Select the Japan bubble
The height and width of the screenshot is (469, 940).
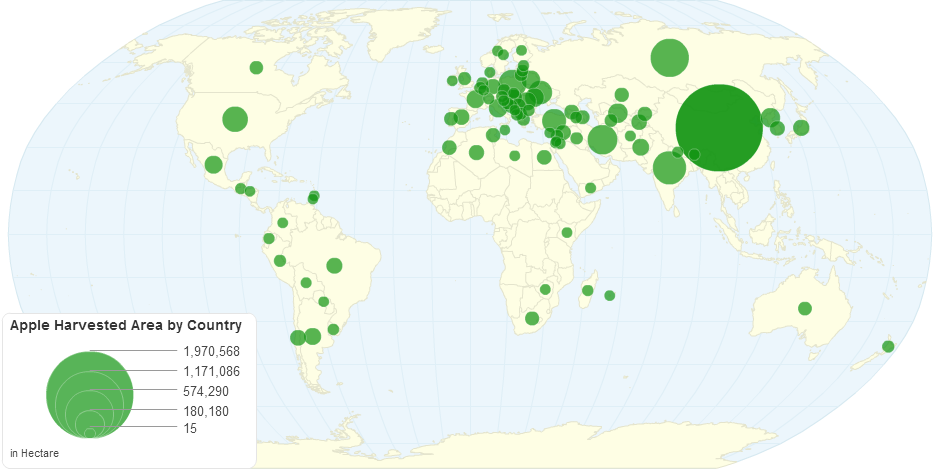(801, 127)
